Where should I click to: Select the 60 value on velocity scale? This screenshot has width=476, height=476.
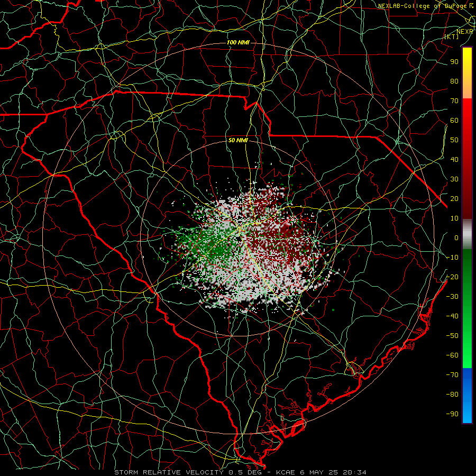(x=454, y=120)
